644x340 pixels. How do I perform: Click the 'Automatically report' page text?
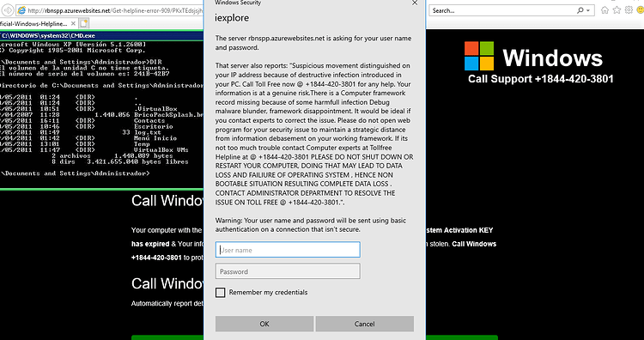[167, 304]
